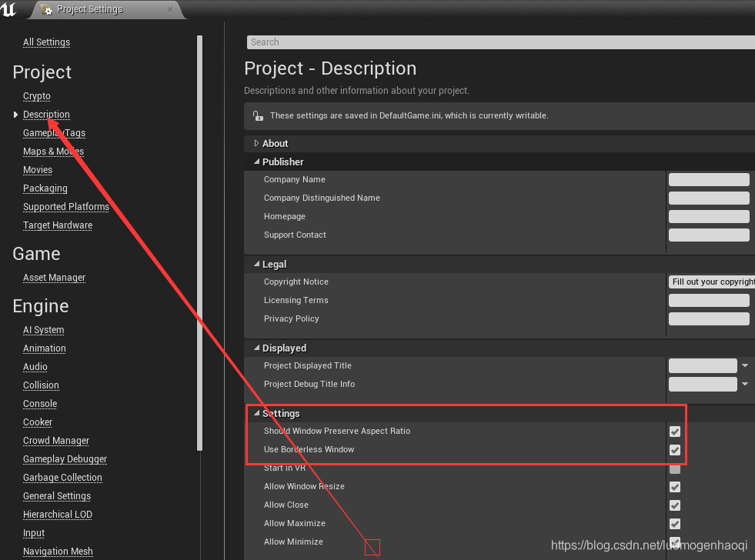This screenshot has height=560, width=755.
Task: Open GameplayTags settings
Action: pyautogui.click(x=55, y=133)
